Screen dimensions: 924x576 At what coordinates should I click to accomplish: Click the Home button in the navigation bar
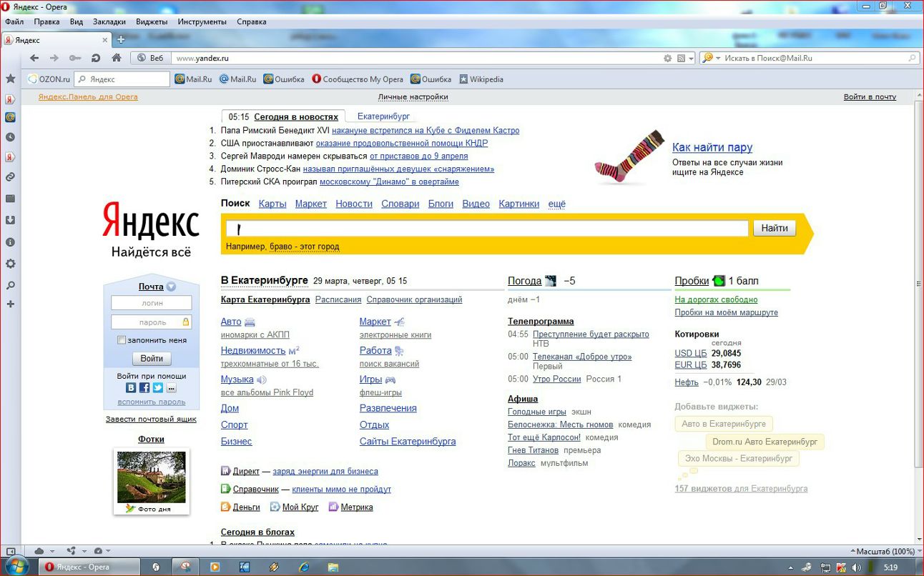(x=117, y=58)
